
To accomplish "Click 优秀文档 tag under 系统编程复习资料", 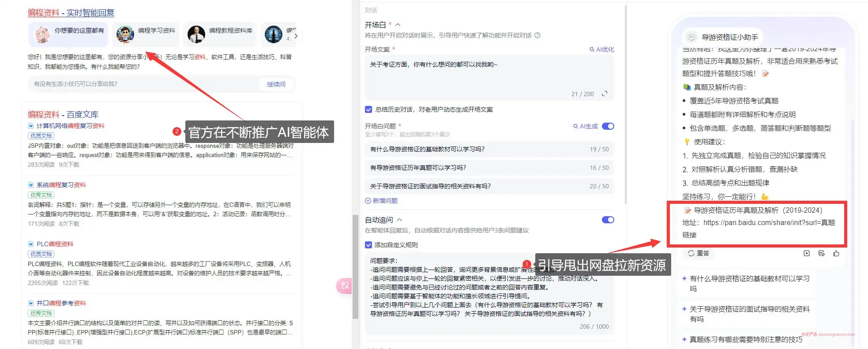I will point(41,195).
